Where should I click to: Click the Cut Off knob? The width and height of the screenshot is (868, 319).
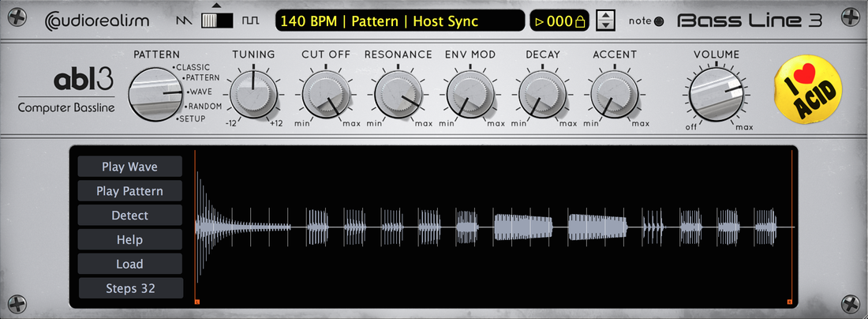tap(326, 94)
